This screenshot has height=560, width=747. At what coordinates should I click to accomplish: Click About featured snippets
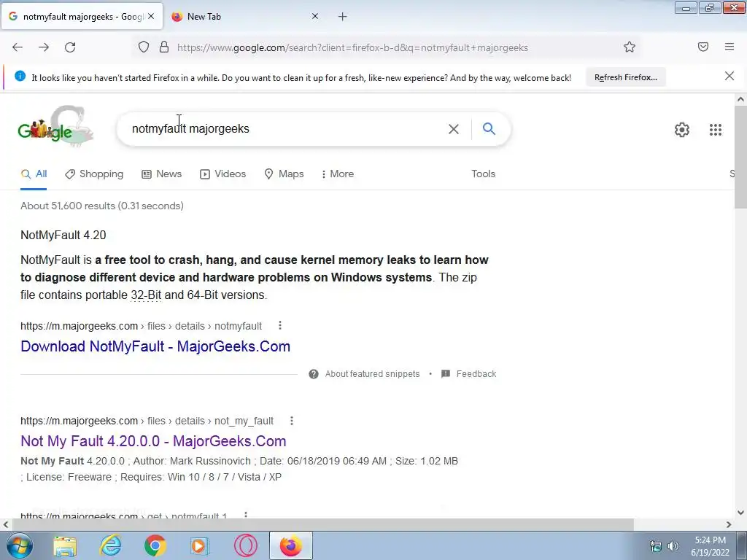(x=372, y=374)
